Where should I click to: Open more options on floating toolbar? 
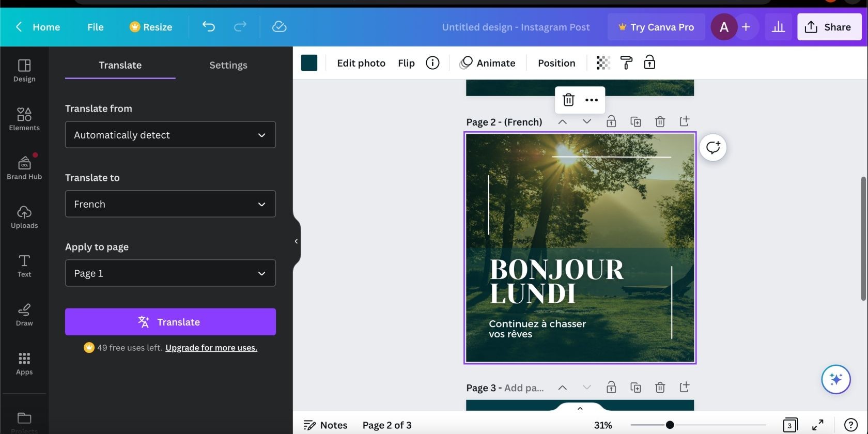592,100
